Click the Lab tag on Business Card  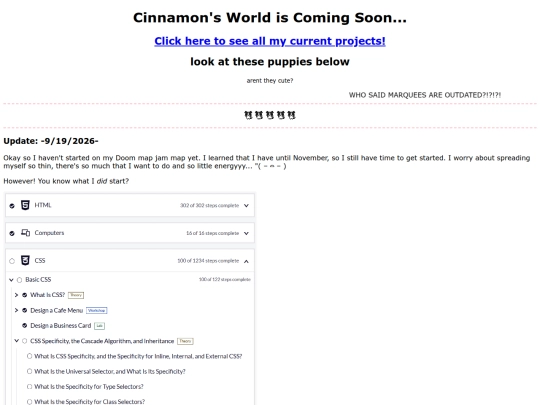100,326
